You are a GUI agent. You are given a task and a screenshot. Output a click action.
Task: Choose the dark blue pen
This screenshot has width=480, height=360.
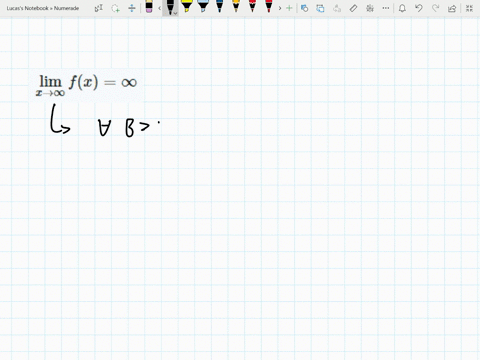click(x=219, y=7)
